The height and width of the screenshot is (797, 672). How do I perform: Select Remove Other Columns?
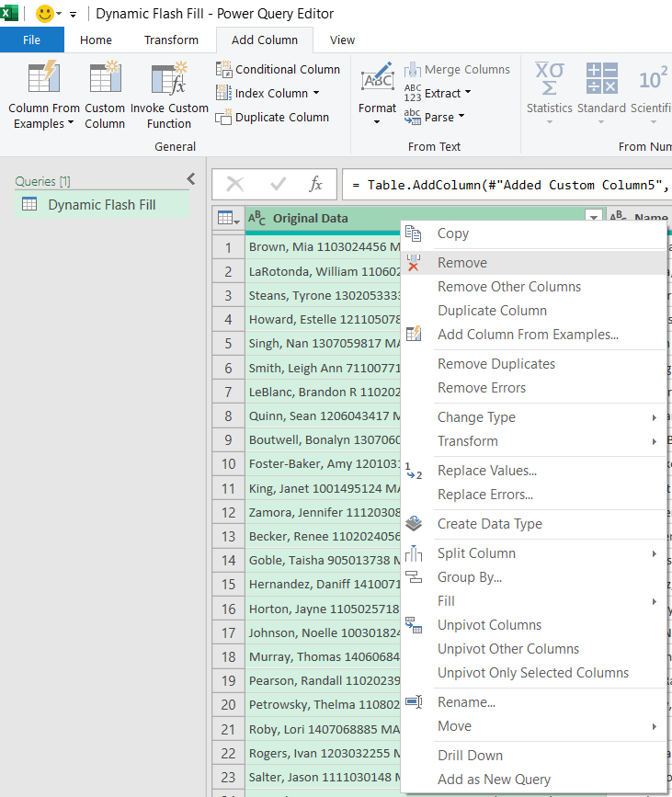[x=534, y=287]
